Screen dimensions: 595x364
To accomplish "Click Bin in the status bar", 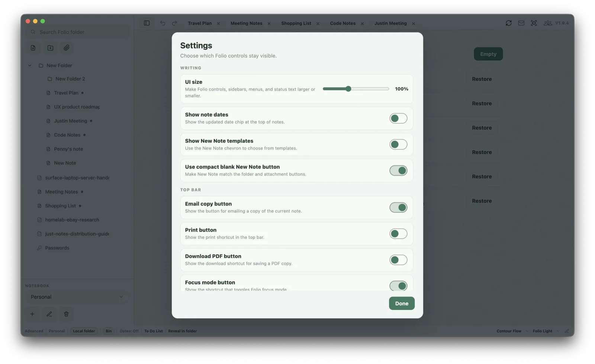I will click(x=109, y=331).
